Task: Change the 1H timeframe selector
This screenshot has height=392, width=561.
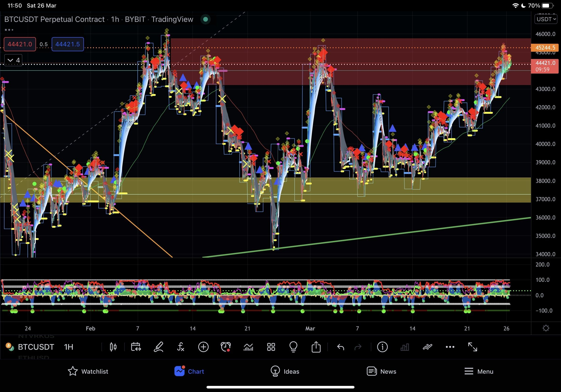Action: point(69,347)
